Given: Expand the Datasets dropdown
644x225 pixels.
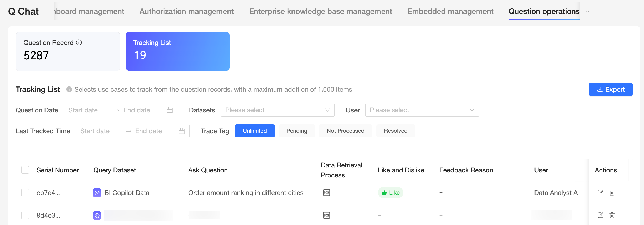Looking at the screenshot, I should pyautogui.click(x=278, y=110).
